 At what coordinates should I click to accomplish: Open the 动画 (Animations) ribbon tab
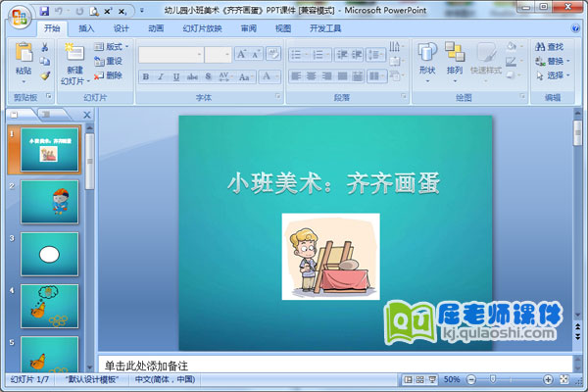tap(156, 28)
